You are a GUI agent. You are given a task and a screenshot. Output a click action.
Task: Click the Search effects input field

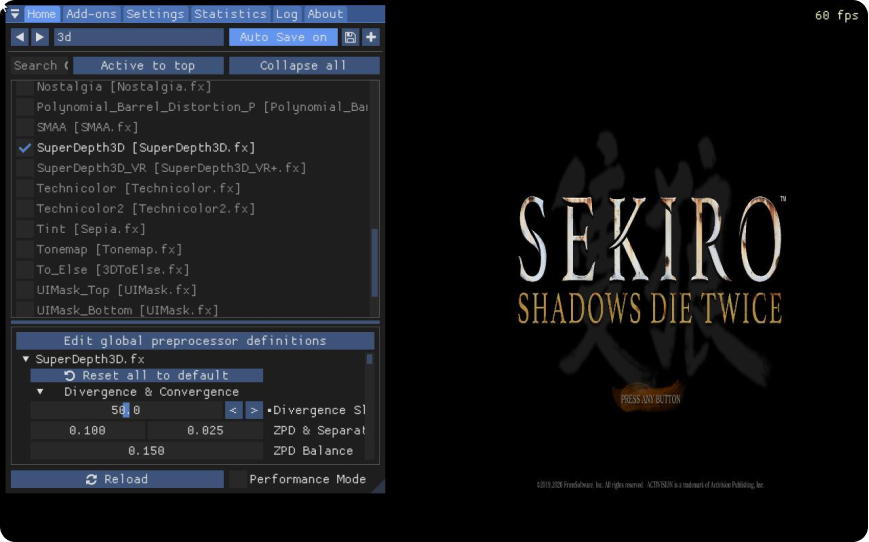[x=40, y=65]
